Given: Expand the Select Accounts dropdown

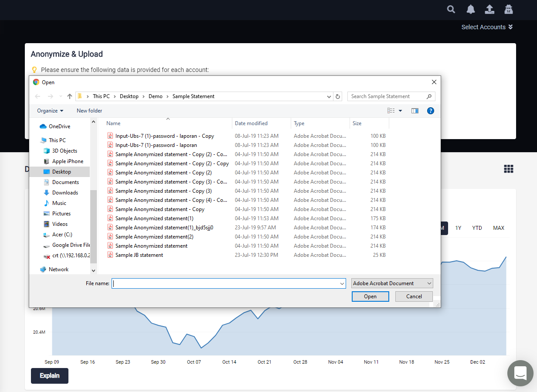Looking at the screenshot, I should tap(487, 27).
